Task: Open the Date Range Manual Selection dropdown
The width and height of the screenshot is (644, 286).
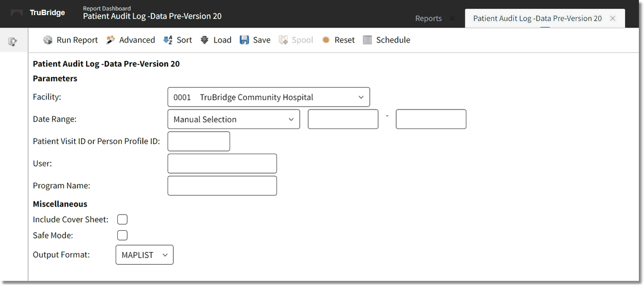Action: pyautogui.click(x=233, y=119)
